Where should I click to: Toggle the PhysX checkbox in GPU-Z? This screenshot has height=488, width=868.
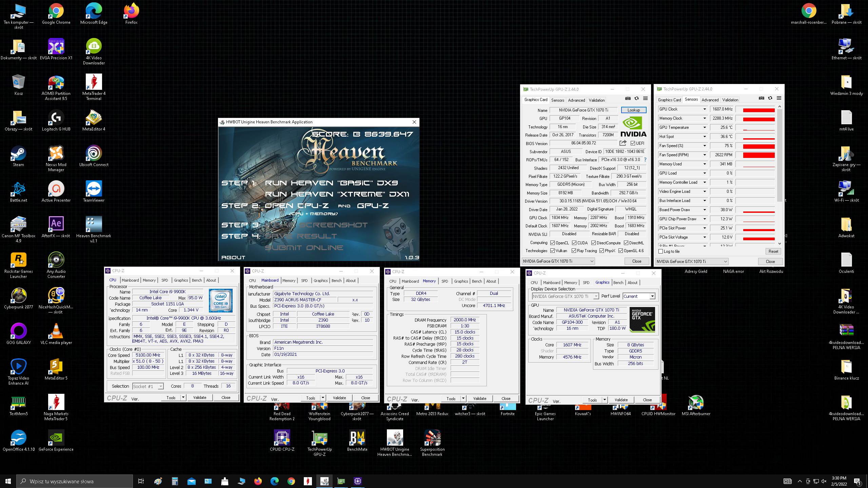click(601, 250)
